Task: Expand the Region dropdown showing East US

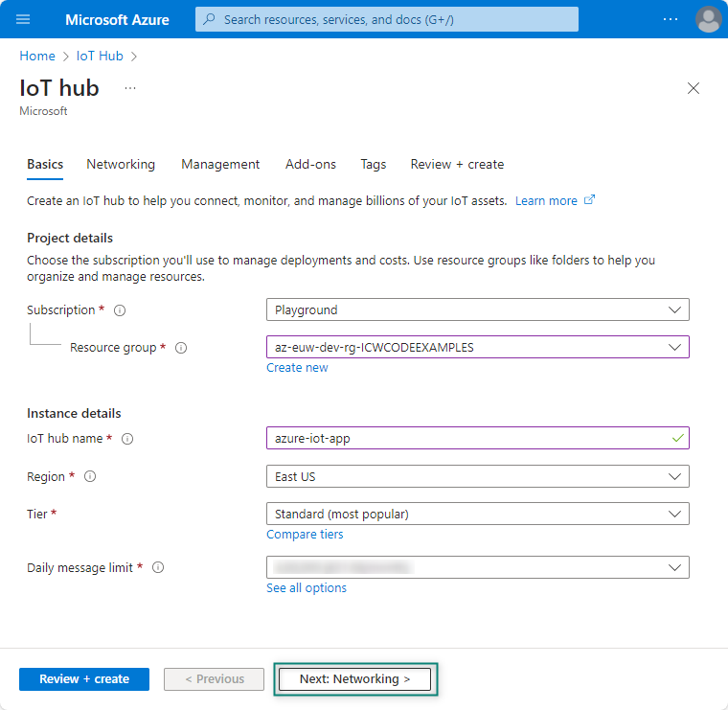Action: (x=477, y=476)
